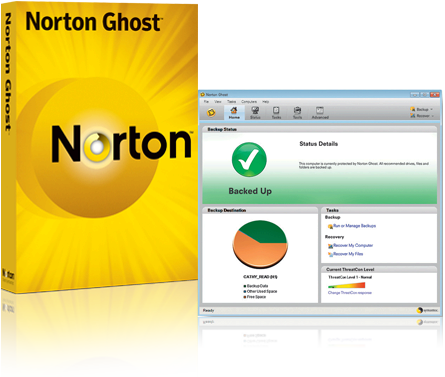Click the orange Free Space legend swatch

tap(245, 297)
